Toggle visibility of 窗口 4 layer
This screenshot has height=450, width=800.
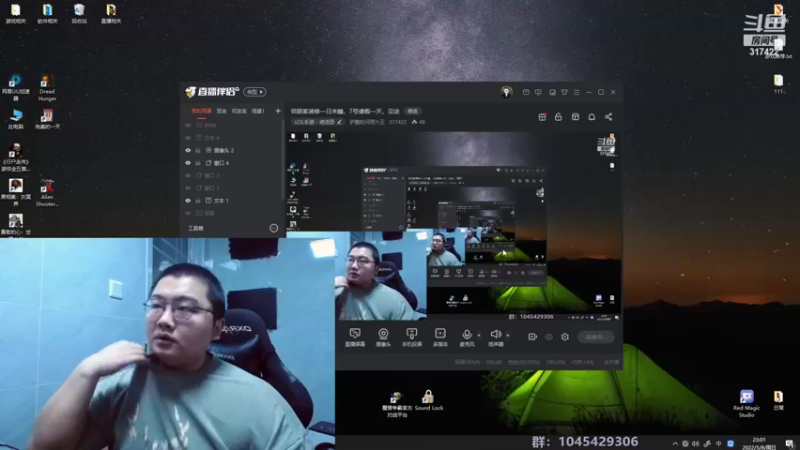(188, 163)
